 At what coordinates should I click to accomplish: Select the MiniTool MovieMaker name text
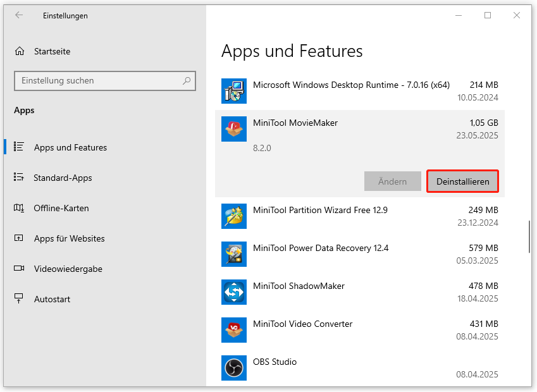(x=295, y=123)
